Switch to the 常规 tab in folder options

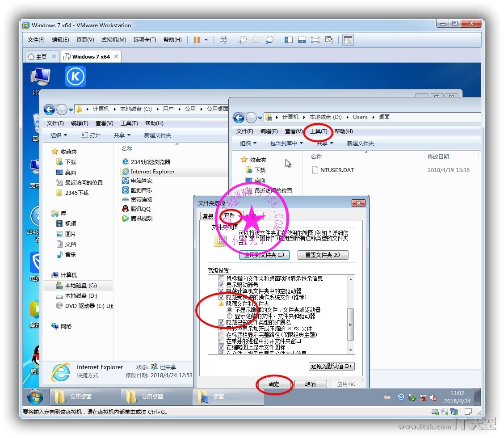point(208,216)
